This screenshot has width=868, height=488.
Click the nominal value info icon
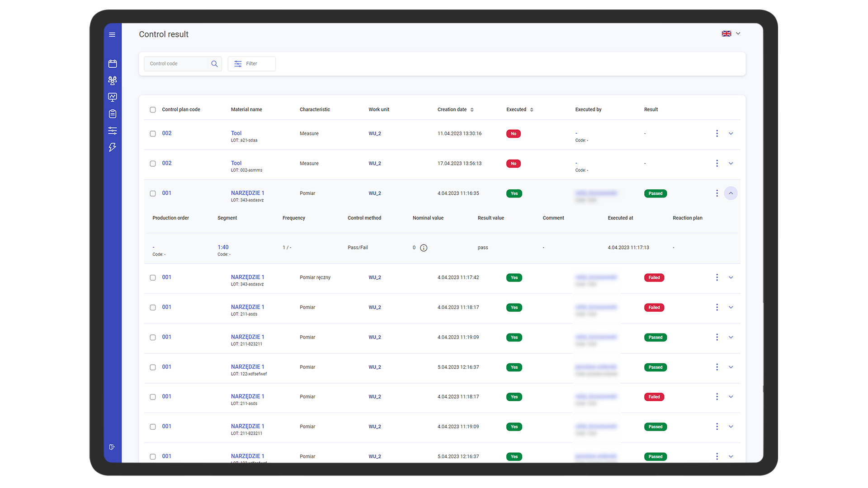click(424, 248)
